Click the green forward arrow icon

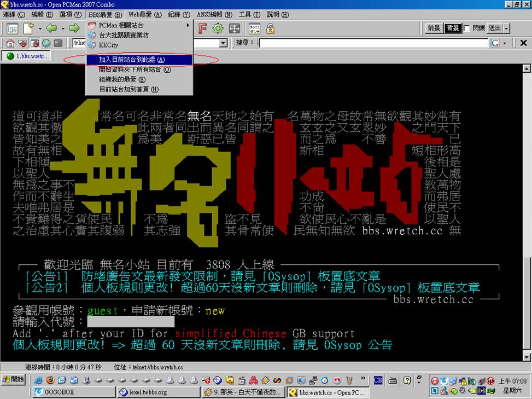[x=73, y=28]
